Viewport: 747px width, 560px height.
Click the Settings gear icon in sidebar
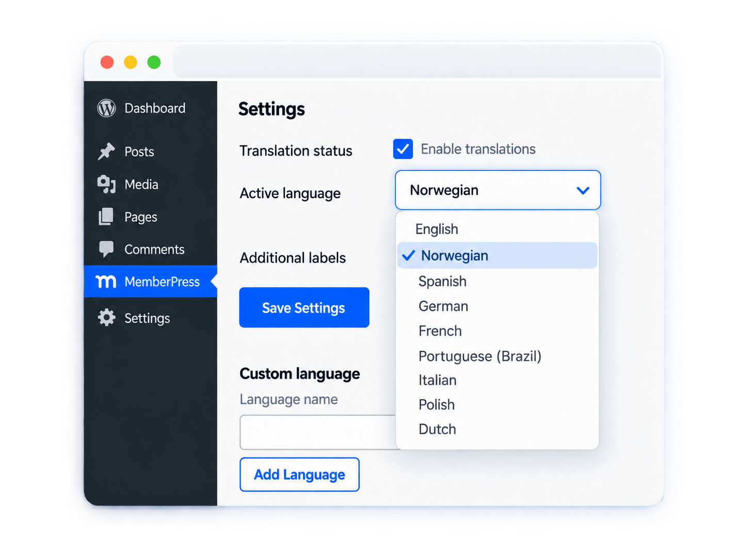tap(106, 318)
